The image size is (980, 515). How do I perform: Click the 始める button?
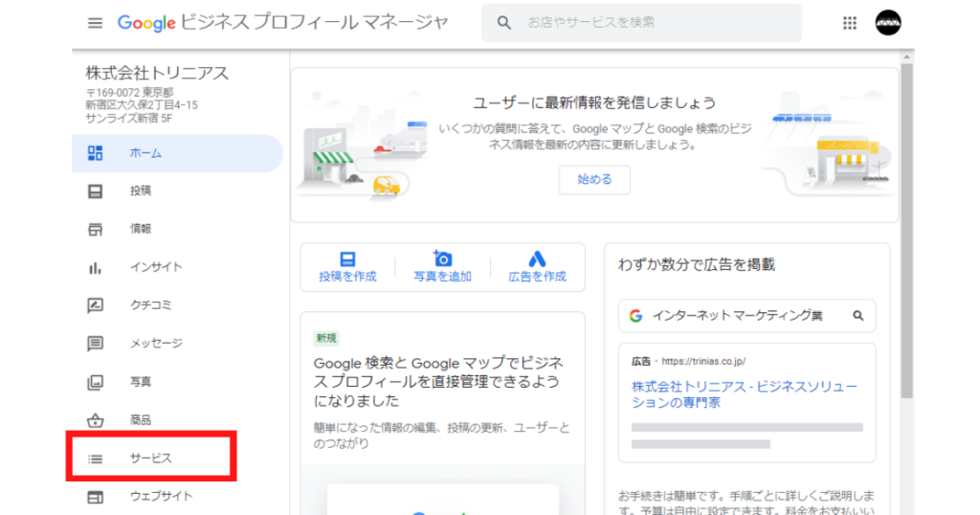tap(594, 179)
